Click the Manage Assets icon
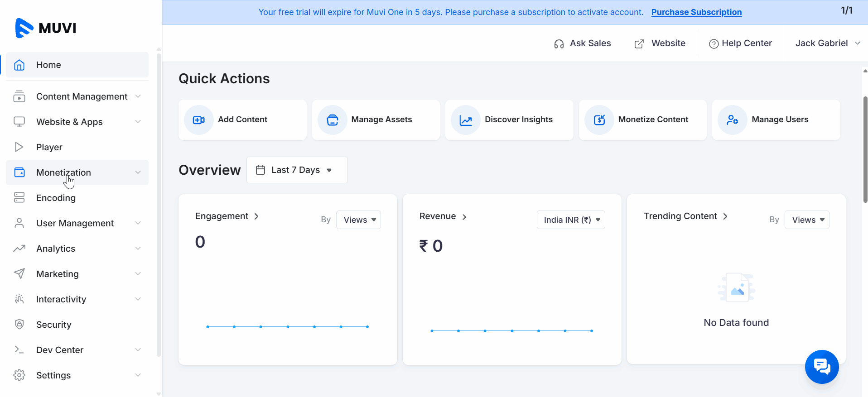Viewport: 868px width, 397px height. pyautogui.click(x=332, y=120)
